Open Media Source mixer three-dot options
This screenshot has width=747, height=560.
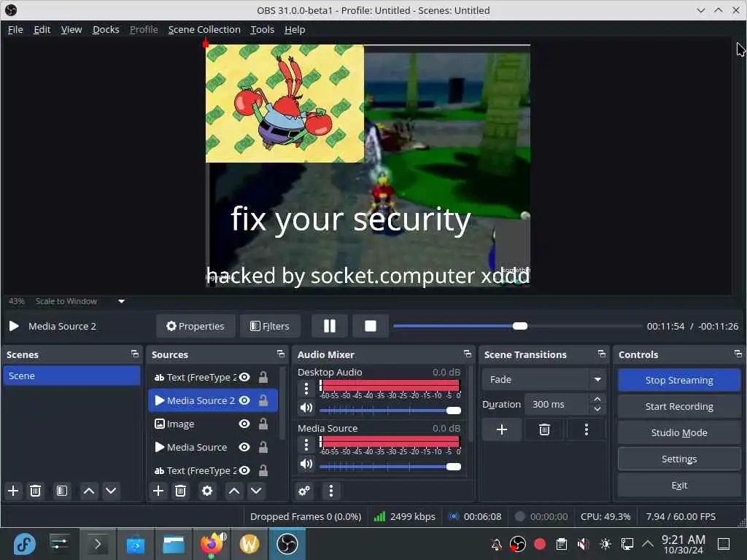click(x=306, y=445)
